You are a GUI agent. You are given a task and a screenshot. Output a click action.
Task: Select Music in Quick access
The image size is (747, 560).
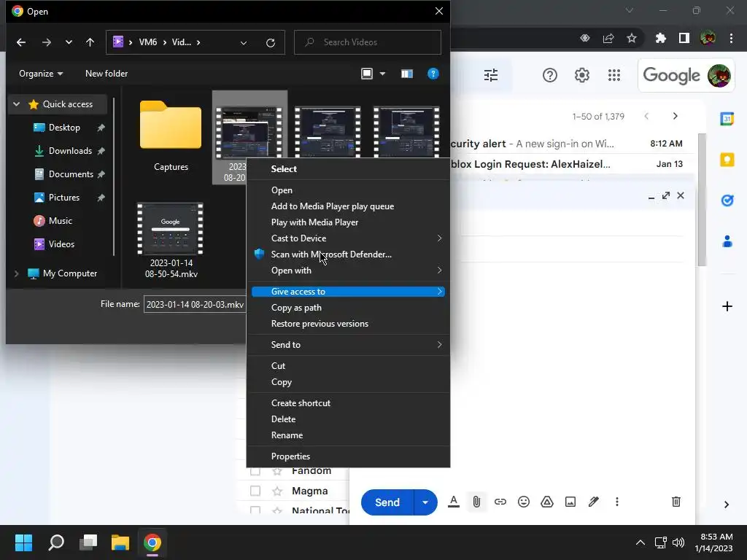pyautogui.click(x=60, y=221)
